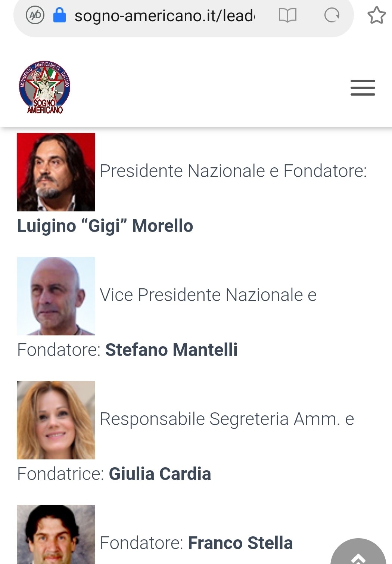
Task: Select the text Vice Presidente Nazionale e
Action: (208, 295)
